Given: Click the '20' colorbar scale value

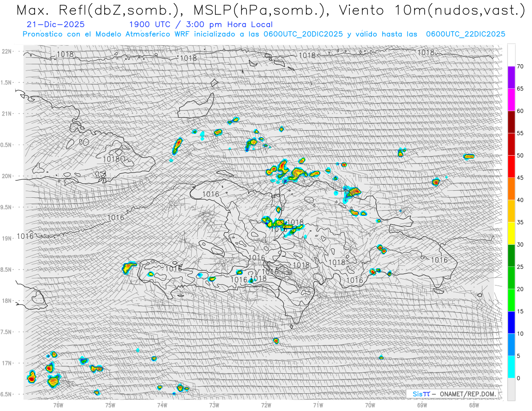Looking at the screenshot, I should pos(520,289).
